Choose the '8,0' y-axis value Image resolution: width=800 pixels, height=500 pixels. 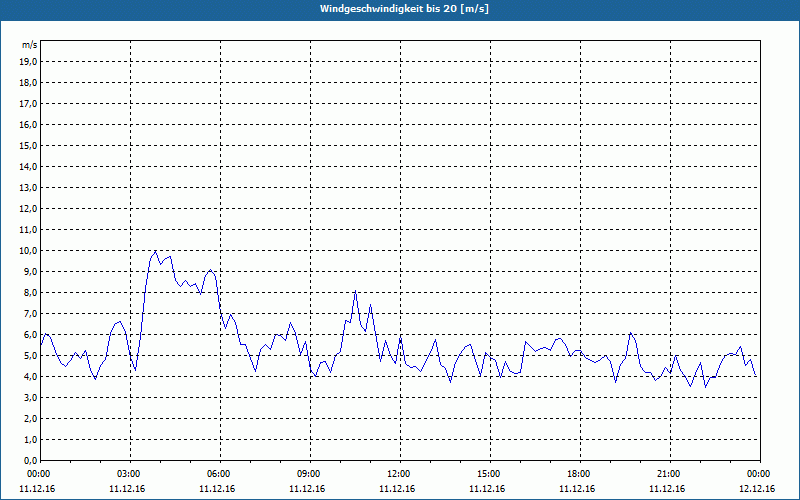30,292
